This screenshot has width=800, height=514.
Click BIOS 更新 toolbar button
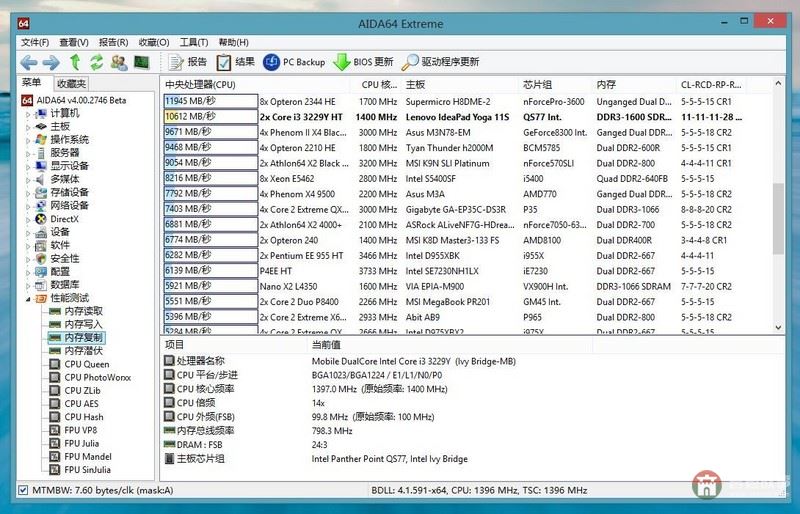pos(363,62)
